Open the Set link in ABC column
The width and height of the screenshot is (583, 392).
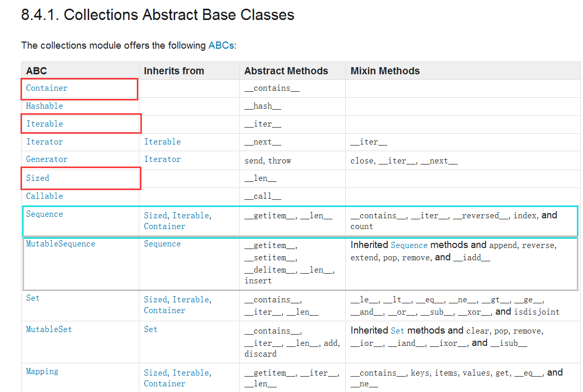[33, 298]
